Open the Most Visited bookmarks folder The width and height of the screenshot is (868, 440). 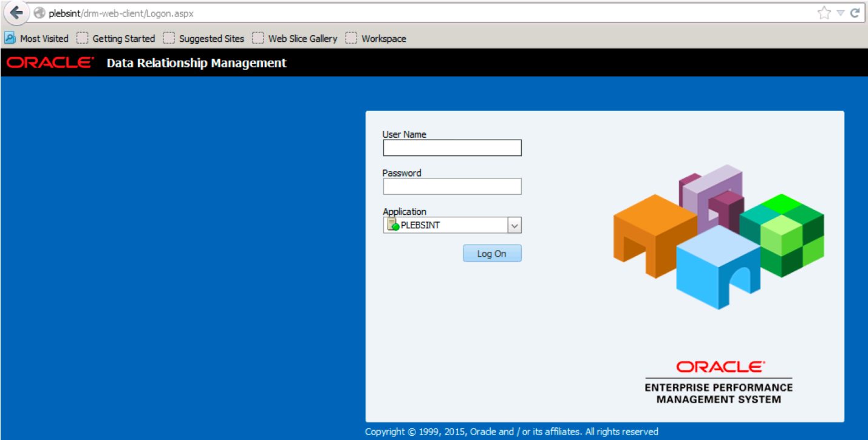tap(37, 38)
